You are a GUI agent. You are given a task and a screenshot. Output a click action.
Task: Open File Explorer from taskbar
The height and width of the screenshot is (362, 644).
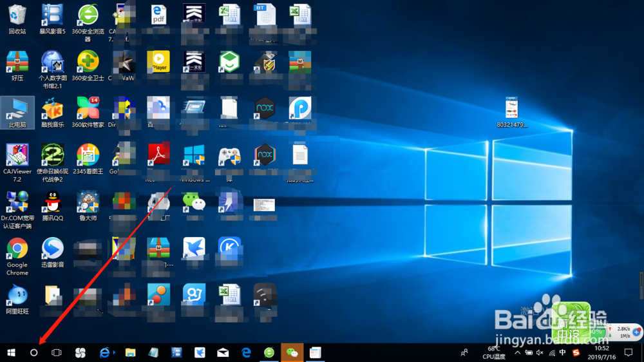click(130, 352)
